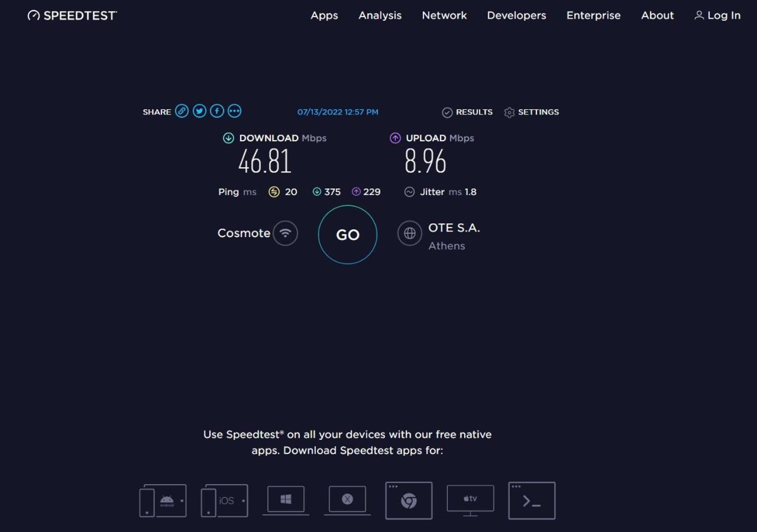The height and width of the screenshot is (532, 757).
Task: Click the Athens server location text
Action: pos(447,246)
